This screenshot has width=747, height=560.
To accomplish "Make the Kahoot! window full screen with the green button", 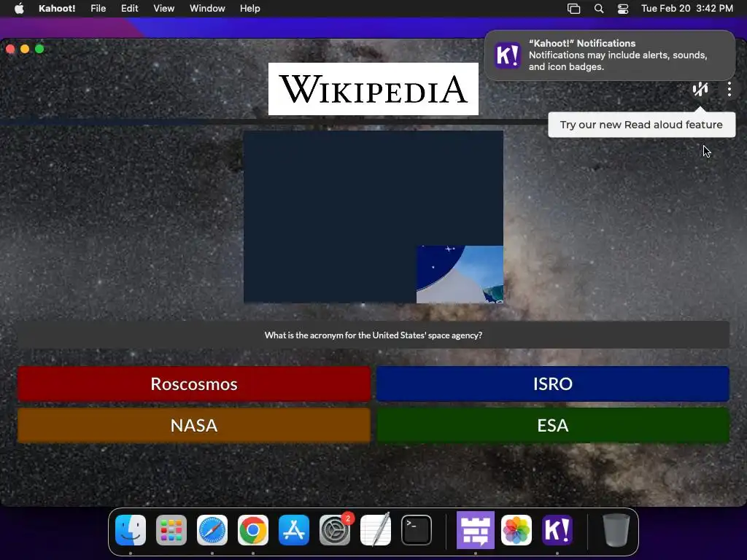I will pos(39,49).
